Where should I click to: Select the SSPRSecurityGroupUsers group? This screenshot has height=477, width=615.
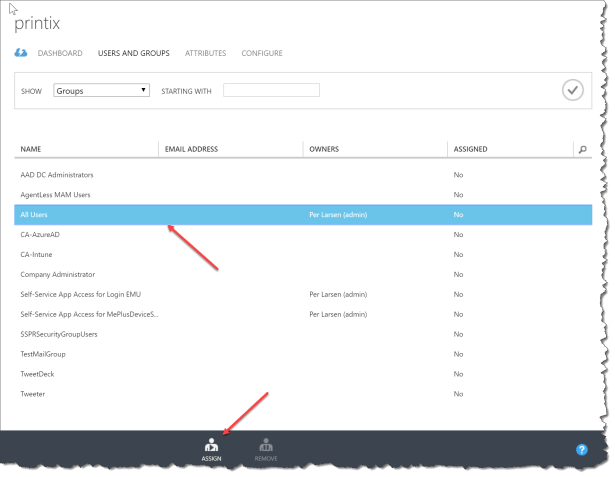pyautogui.click(x=59, y=334)
